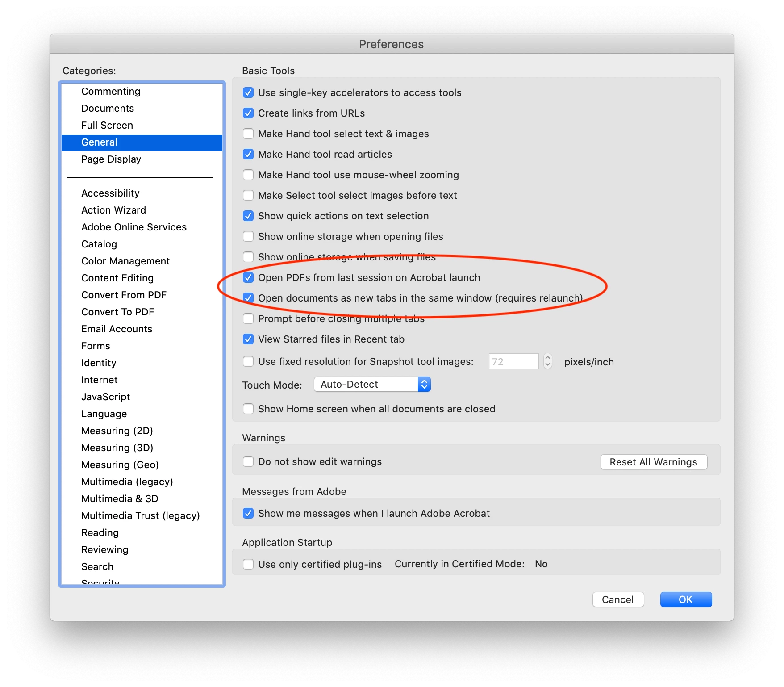Toggle Show me messages when I launch Acrobat
The image size is (784, 687).
(248, 513)
